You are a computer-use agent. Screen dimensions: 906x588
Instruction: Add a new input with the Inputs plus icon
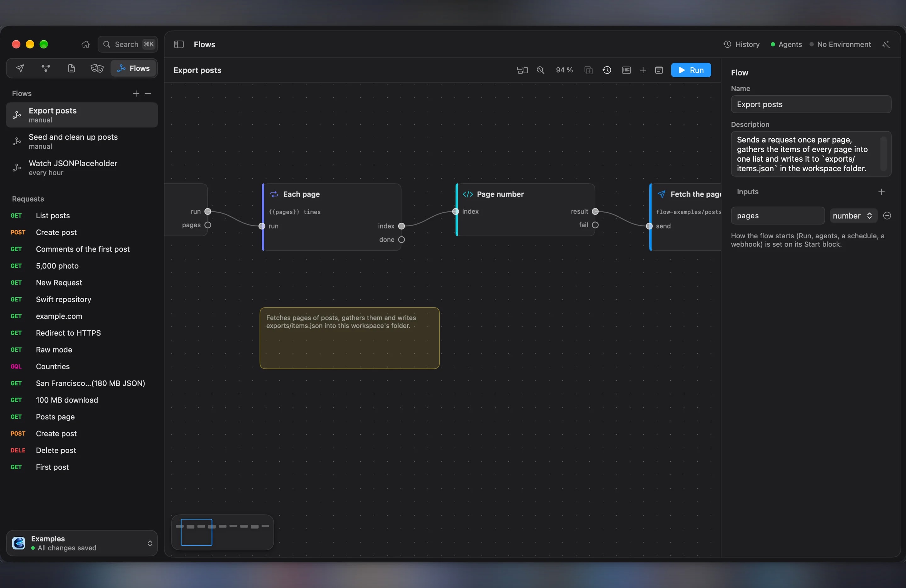tap(881, 192)
